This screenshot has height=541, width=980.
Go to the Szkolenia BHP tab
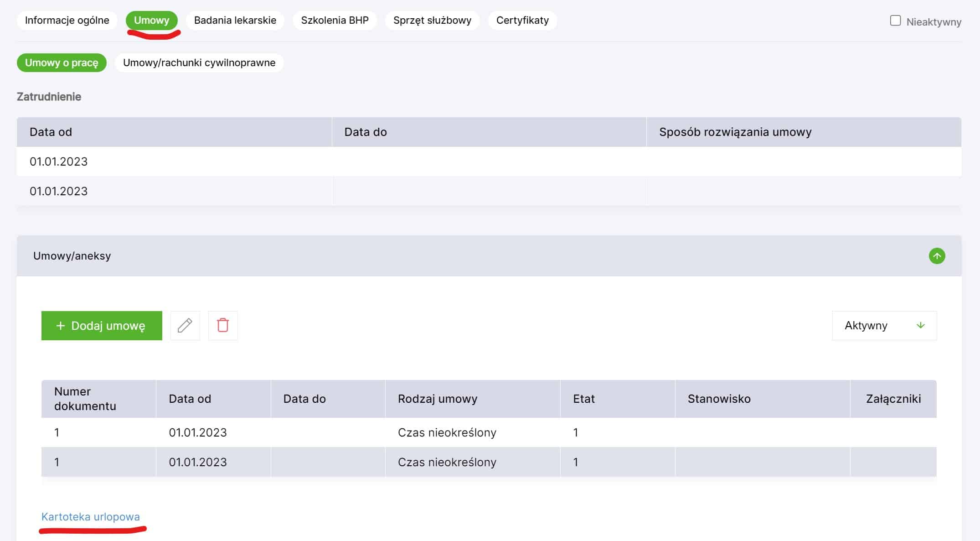[335, 21]
